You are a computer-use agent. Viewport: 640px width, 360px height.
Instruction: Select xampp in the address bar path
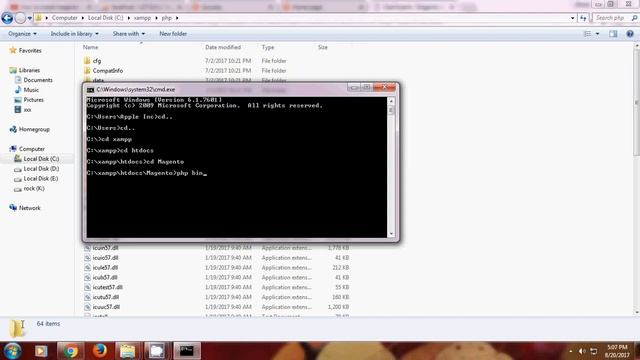[x=142, y=18]
